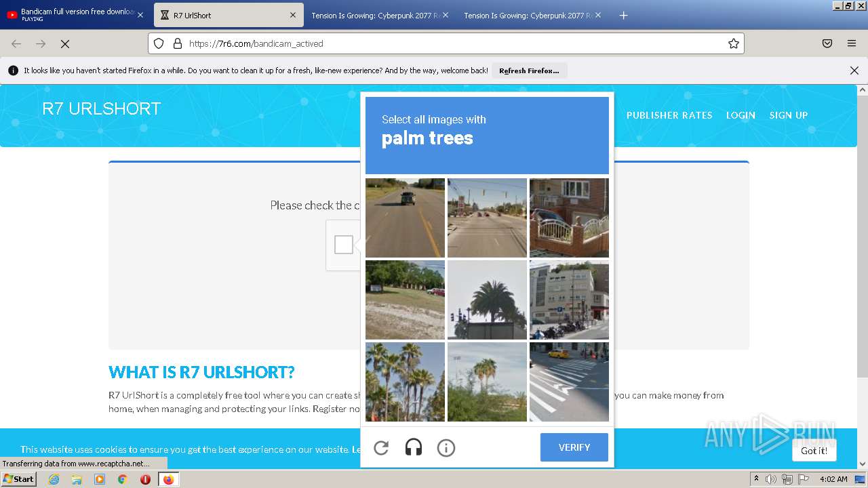Click the VERIFY button
868x488 pixels.
pos(574,447)
